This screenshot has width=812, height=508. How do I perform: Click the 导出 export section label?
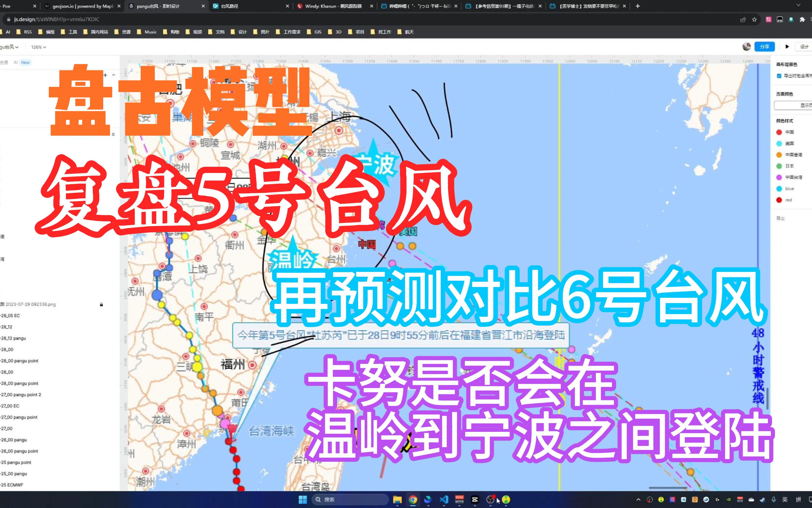(781, 218)
